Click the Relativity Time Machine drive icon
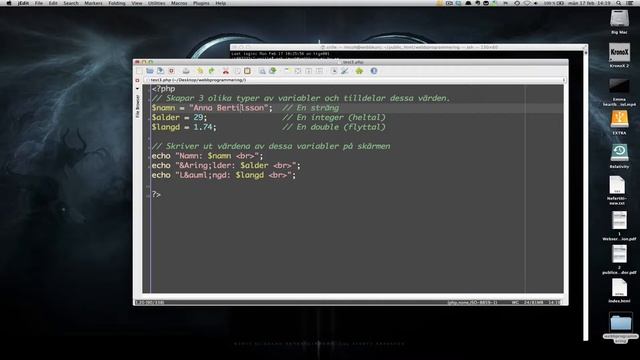Image resolution: width=640 pixels, height=360 pixels. (x=619, y=153)
